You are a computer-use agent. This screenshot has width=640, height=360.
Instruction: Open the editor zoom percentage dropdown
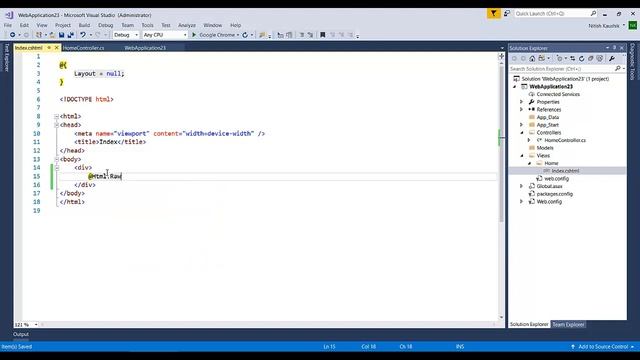pos(36,325)
